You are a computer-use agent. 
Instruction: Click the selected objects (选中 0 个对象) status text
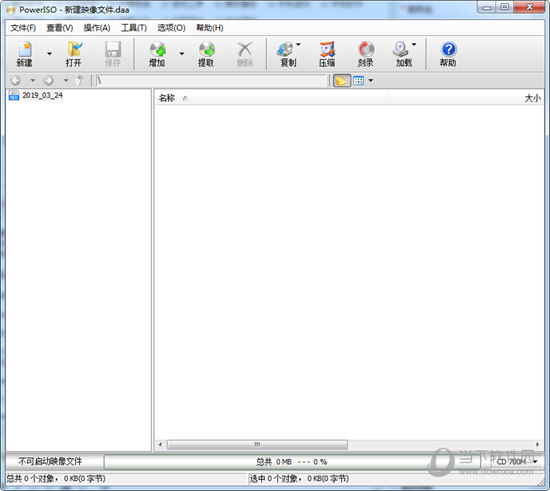pyautogui.click(x=299, y=479)
